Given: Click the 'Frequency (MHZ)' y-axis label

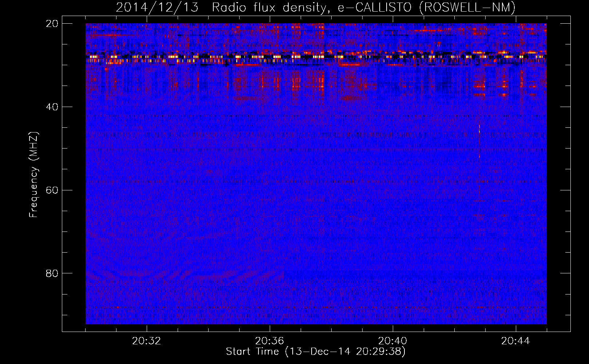Looking at the screenshot, I should (33, 175).
